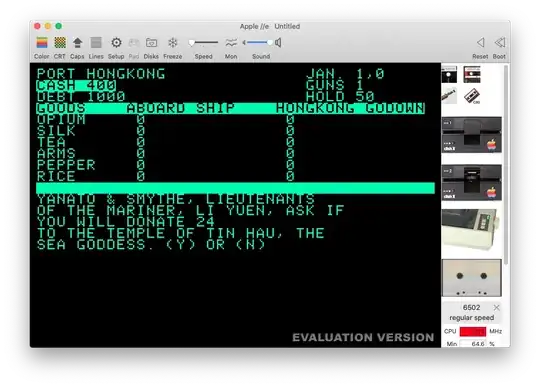Screen dimensions: 540x387
Task: Click the 'DEBT 1000' text
Action: click(81, 97)
